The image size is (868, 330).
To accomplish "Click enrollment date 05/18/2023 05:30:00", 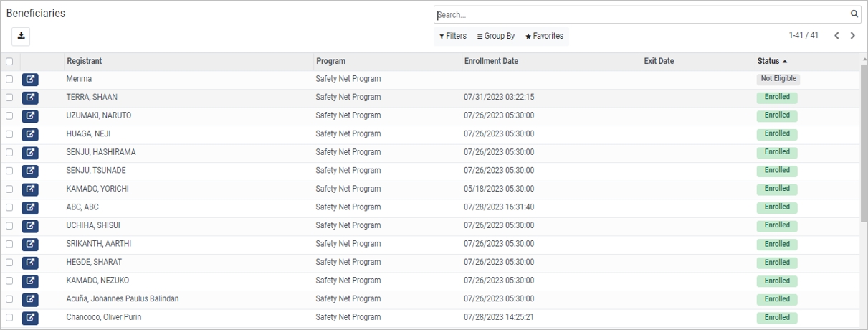I will pyautogui.click(x=499, y=189).
